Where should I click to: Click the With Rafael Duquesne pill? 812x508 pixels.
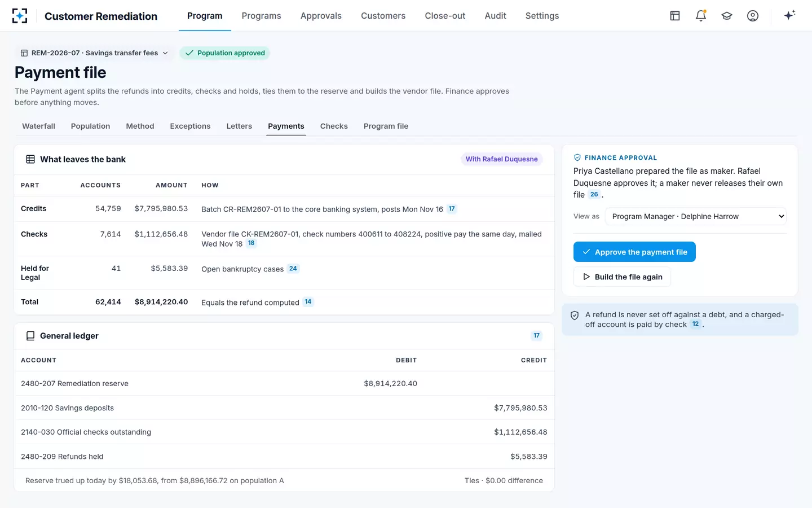(501, 159)
